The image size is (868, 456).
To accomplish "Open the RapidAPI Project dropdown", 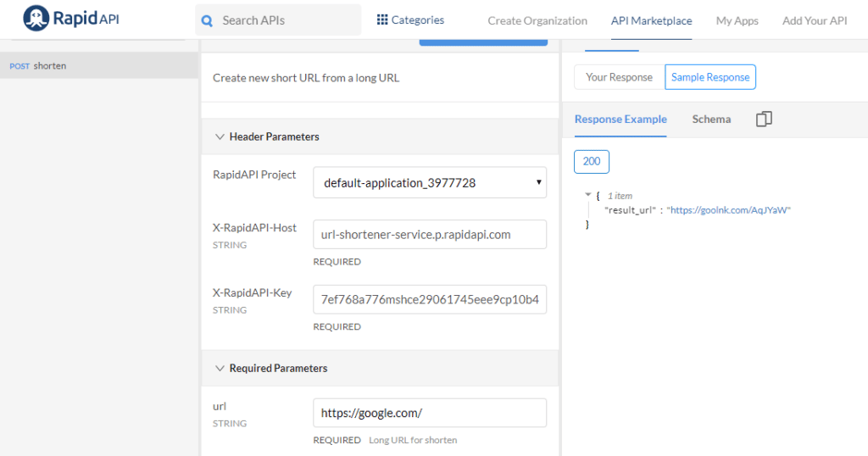I will coord(430,182).
